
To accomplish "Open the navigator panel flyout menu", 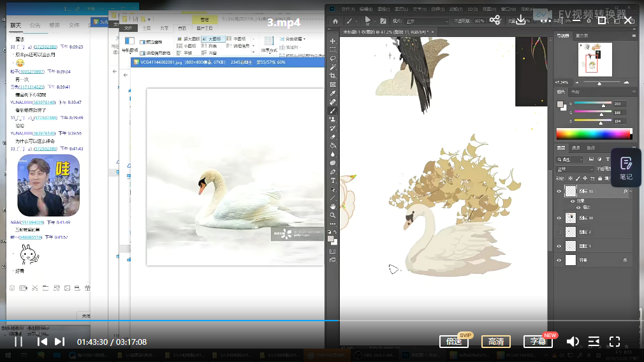I will pyautogui.click(x=634, y=36).
